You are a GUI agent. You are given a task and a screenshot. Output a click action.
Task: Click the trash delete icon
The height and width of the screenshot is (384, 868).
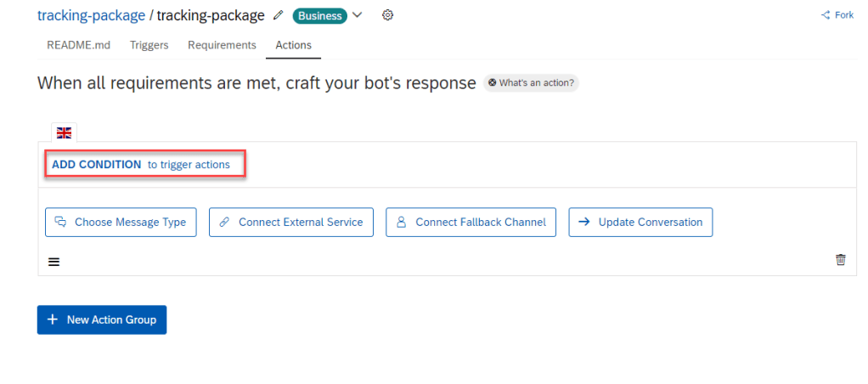tap(841, 260)
